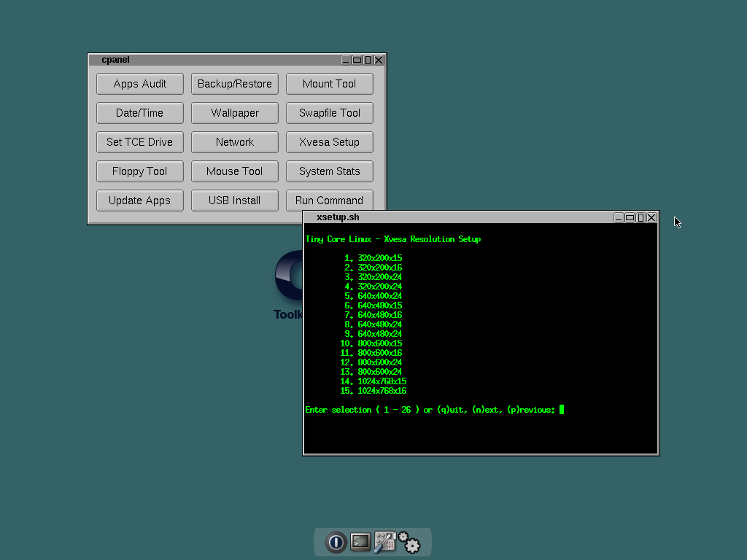Click the Exit power icon in the dock

point(336,542)
